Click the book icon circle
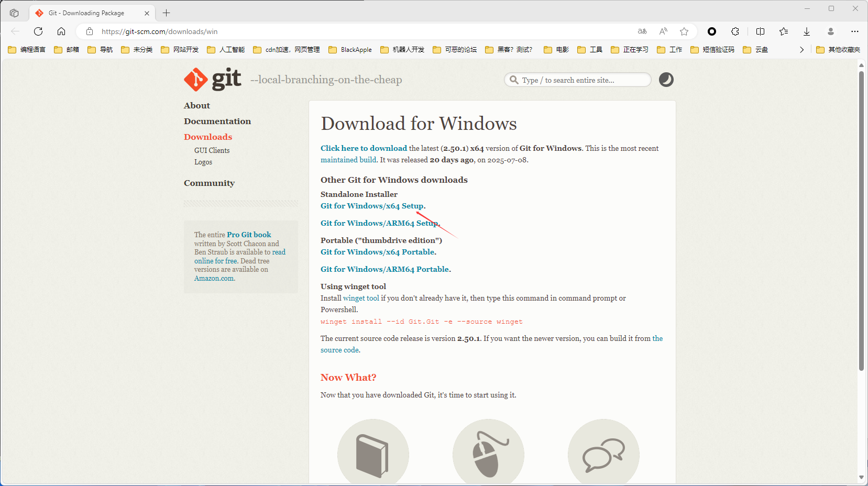The height and width of the screenshot is (486, 868). [x=373, y=451]
